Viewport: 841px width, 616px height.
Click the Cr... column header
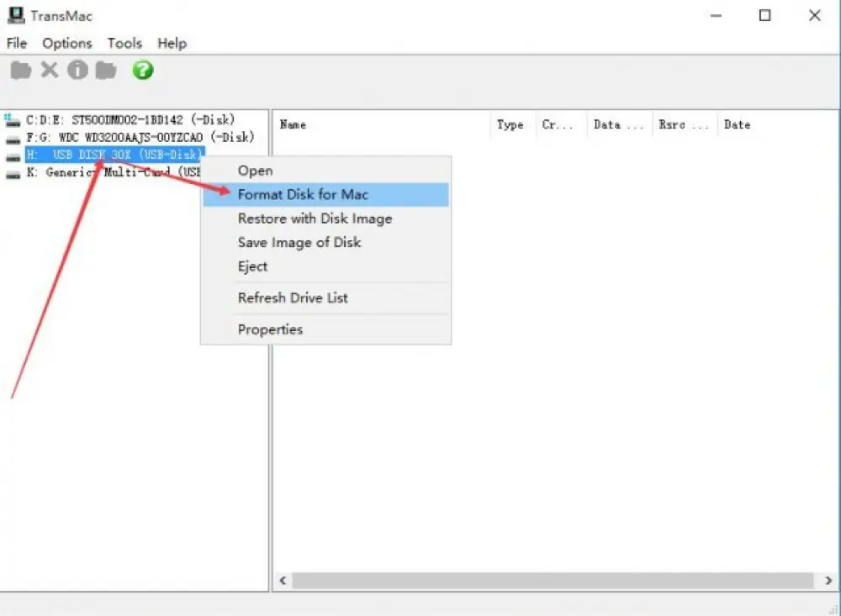coord(561,124)
